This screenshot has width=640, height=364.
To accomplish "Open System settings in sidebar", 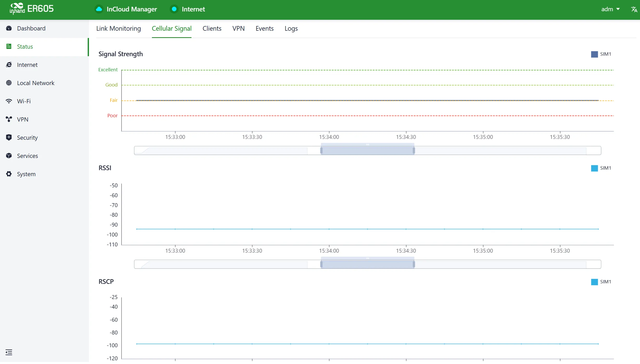I will coord(44,174).
